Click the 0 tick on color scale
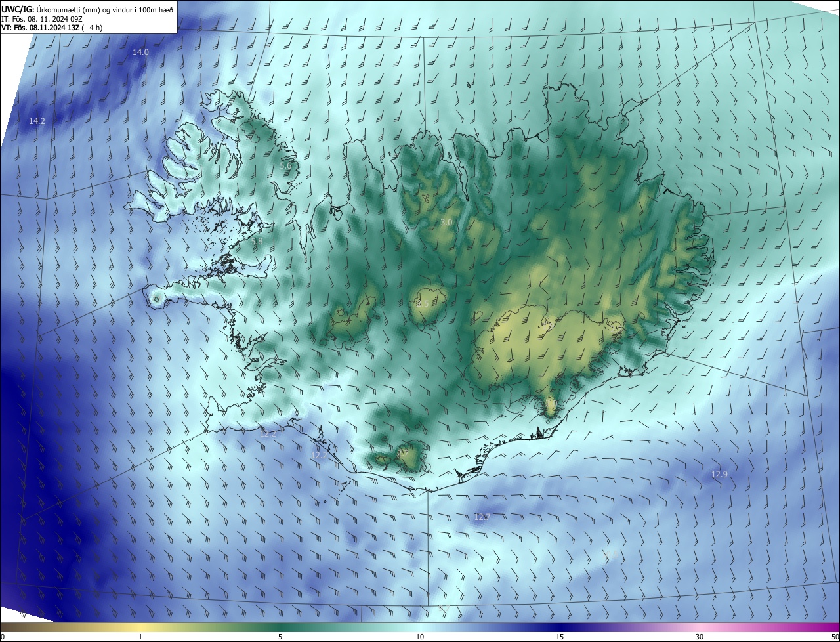The image size is (840, 642). (x=3, y=637)
